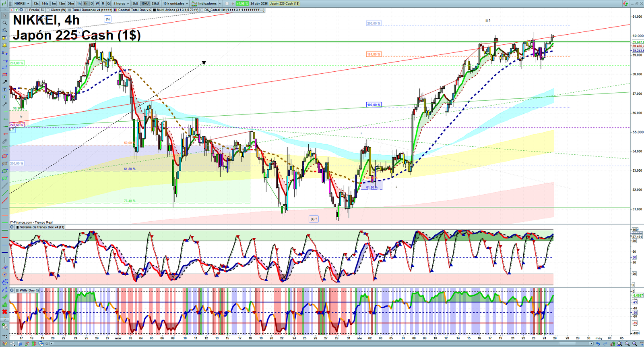Click the ProRealTime logo icon top right
This screenshot has height=347, width=644.
coord(625,4)
